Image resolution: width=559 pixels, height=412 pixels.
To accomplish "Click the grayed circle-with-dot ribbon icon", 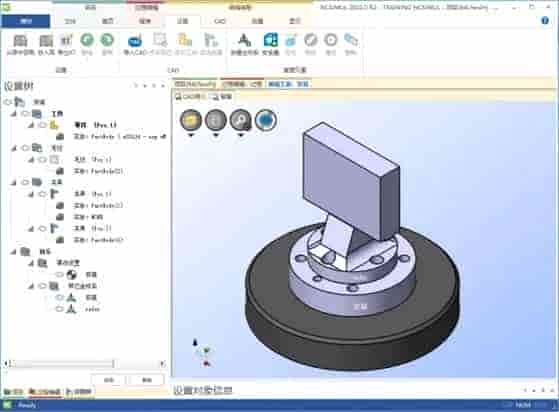I will (330, 40).
